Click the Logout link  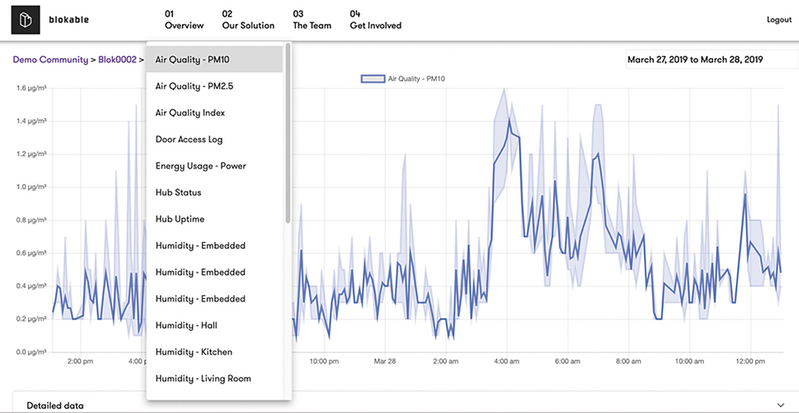[779, 20]
